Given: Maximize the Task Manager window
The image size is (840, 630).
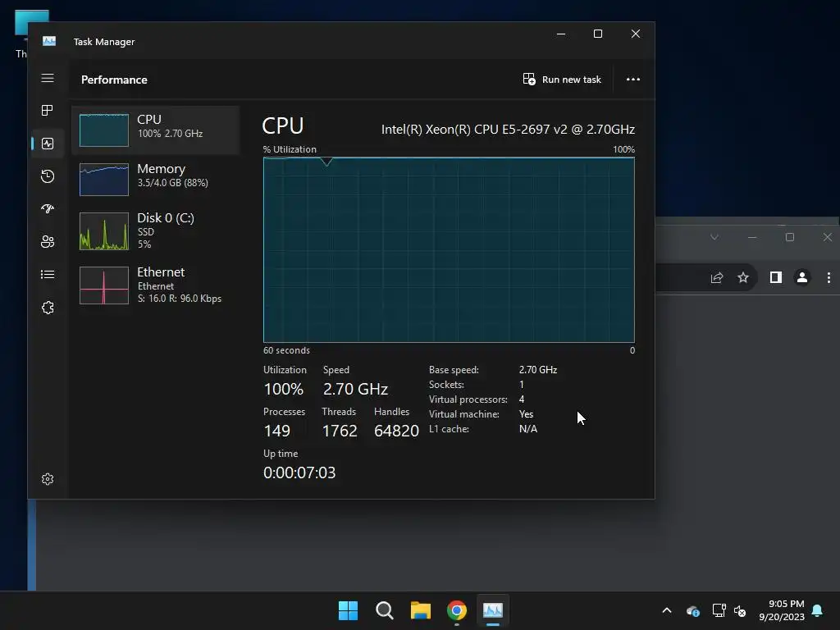Looking at the screenshot, I should [x=598, y=34].
